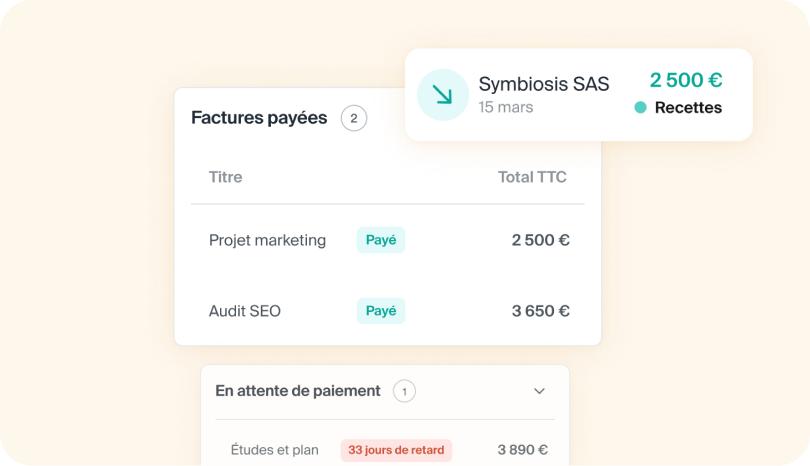This screenshot has width=810, height=466.
Task: Click the 3 890 € overdue amount
Action: pos(522,450)
